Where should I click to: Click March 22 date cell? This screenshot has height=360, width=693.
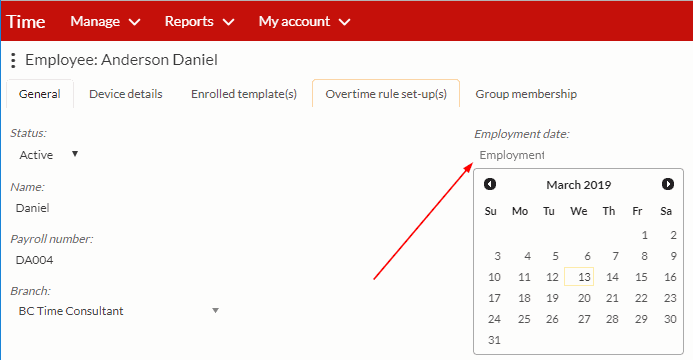click(x=640, y=298)
